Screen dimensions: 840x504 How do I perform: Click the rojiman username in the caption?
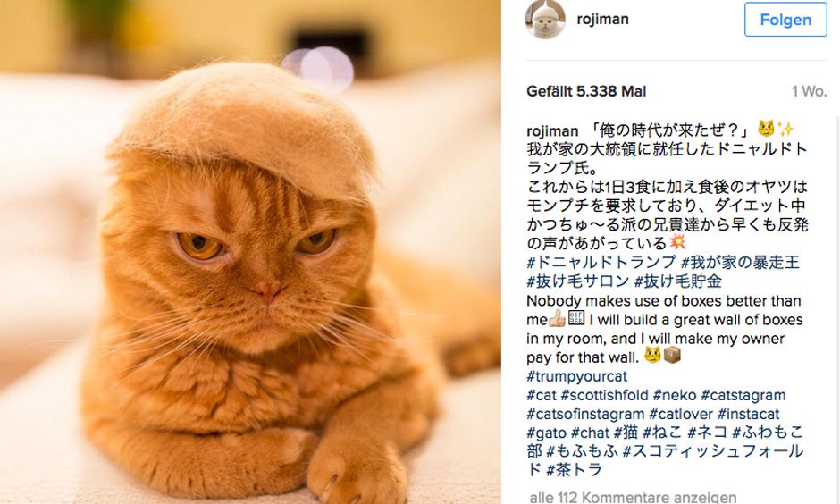(x=552, y=130)
